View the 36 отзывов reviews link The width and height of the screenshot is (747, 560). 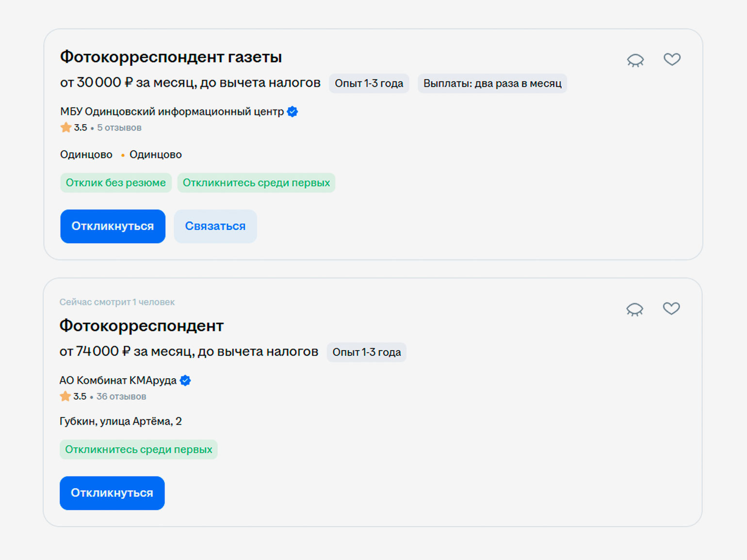121,397
